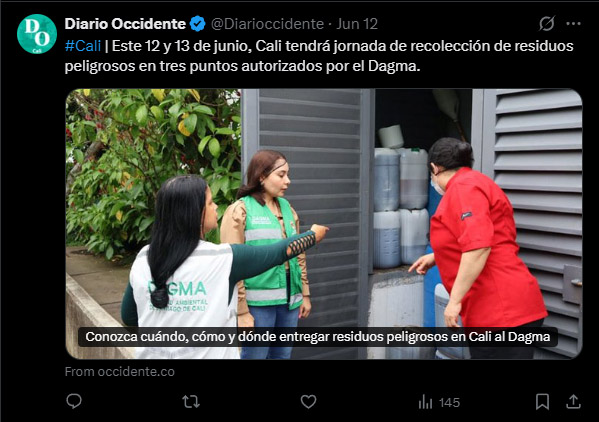Screen dimensions: 599x422
Task: Reply to the Diario Occidente tweet
Action: (x=74, y=401)
